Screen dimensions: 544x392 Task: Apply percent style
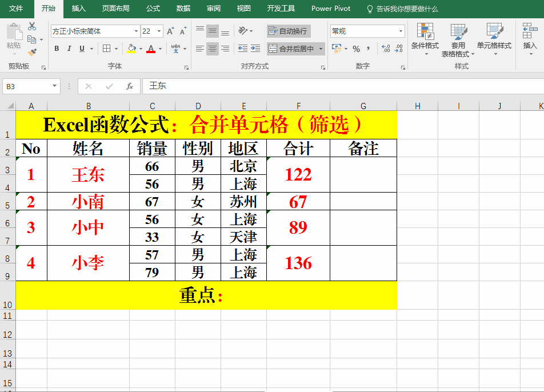click(357, 49)
